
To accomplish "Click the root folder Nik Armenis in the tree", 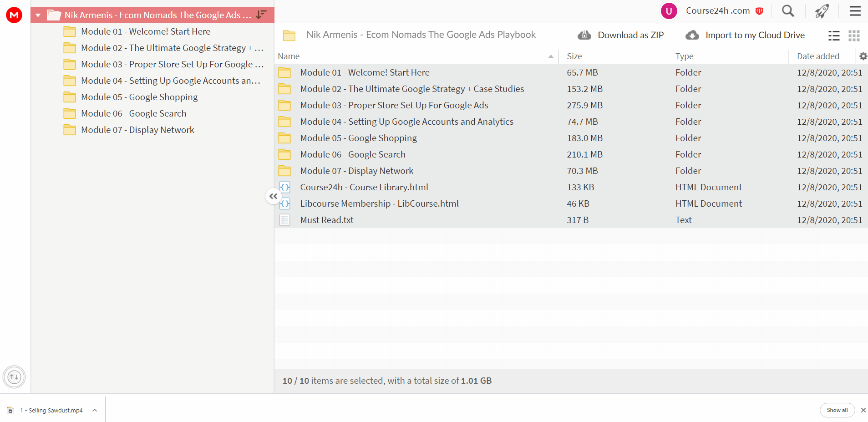I will pyautogui.click(x=157, y=15).
